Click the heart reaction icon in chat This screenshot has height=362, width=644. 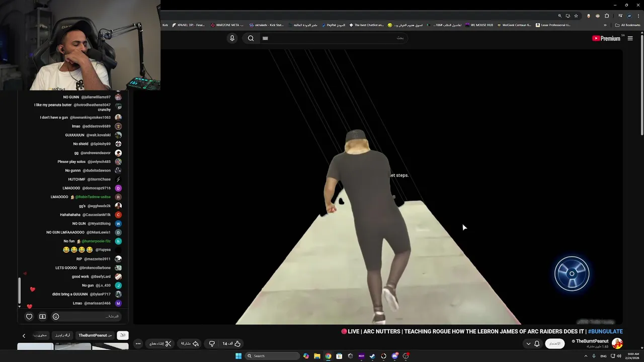click(x=29, y=316)
